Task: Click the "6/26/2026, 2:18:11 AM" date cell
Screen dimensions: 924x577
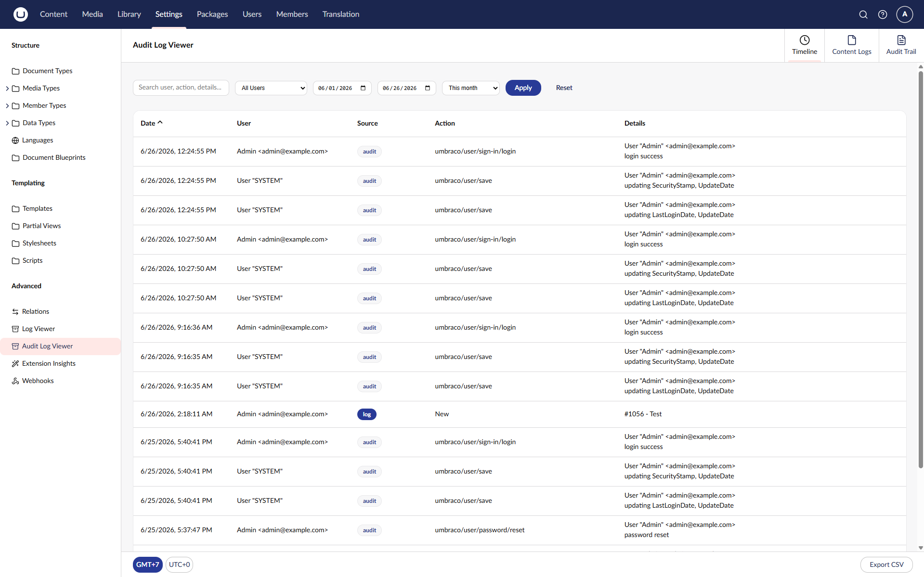Action: pos(176,414)
